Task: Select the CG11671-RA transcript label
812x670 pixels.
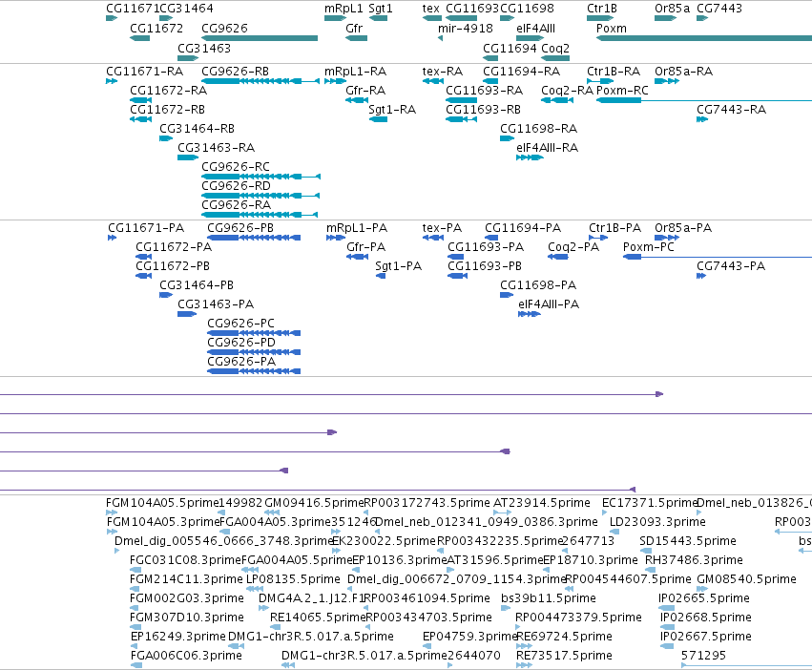Action: pyautogui.click(x=144, y=71)
